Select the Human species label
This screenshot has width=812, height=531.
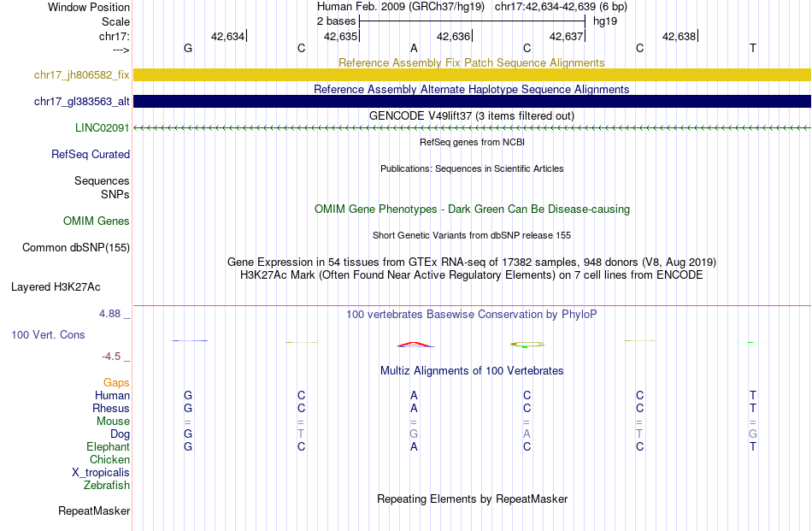tap(112, 396)
